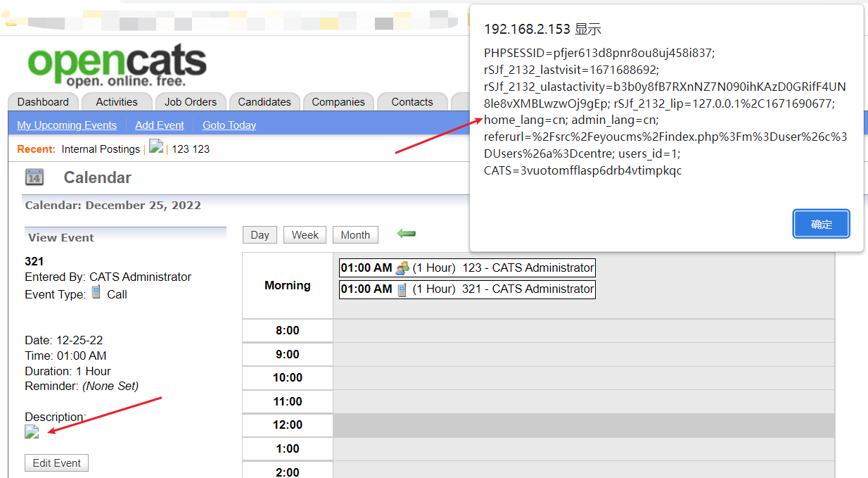Click the PHPSESSID cookie text in alert
Image resolution: width=868 pixels, height=478 pixels.
pyautogui.click(x=599, y=53)
